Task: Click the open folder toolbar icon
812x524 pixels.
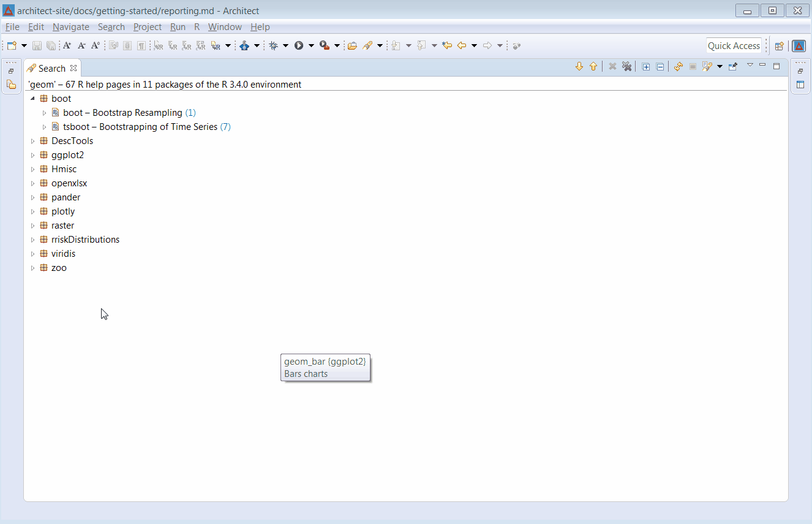Action: coord(352,45)
